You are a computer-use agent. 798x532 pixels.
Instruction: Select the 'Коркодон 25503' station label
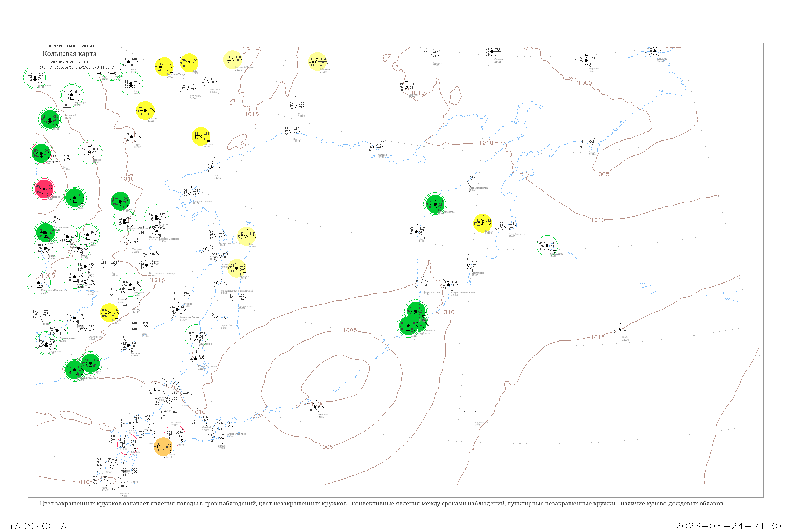(438, 64)
